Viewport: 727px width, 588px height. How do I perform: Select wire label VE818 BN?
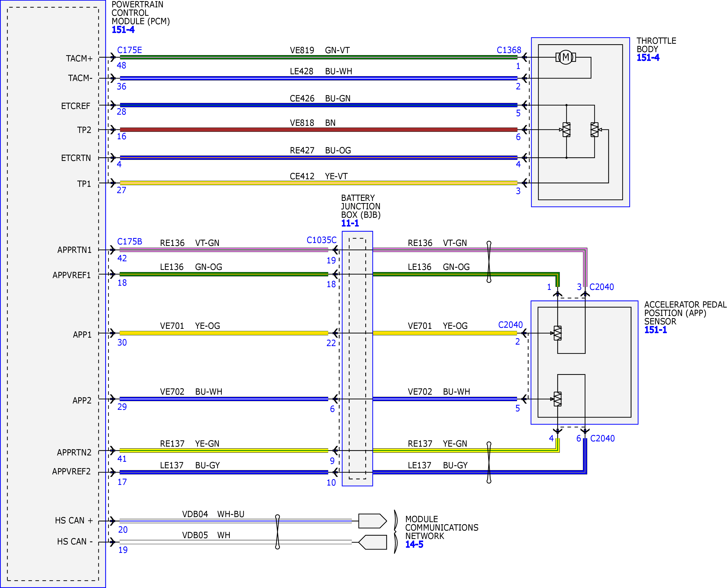pos(312,123)
